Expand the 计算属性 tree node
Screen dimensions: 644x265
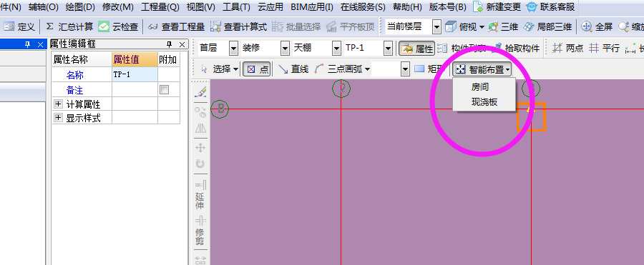pos(58,104)
